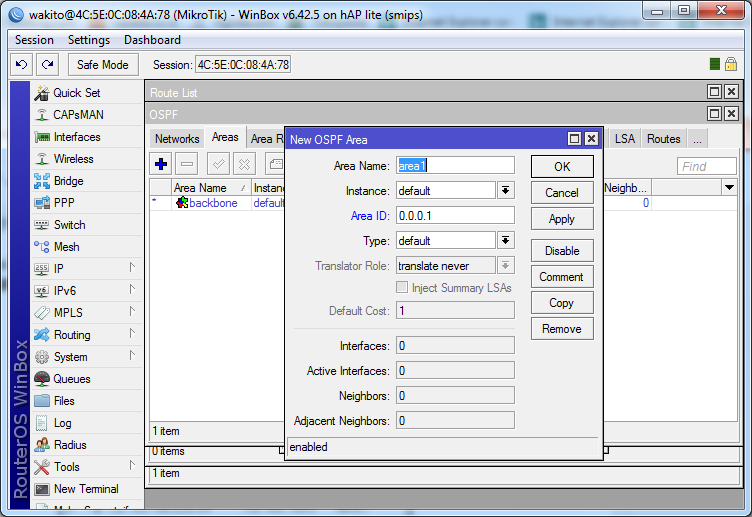The height and width of the screenshot is (517, 752).
Task: Click the Remove button
Action: pyautogui.click(x=562, y=329)
